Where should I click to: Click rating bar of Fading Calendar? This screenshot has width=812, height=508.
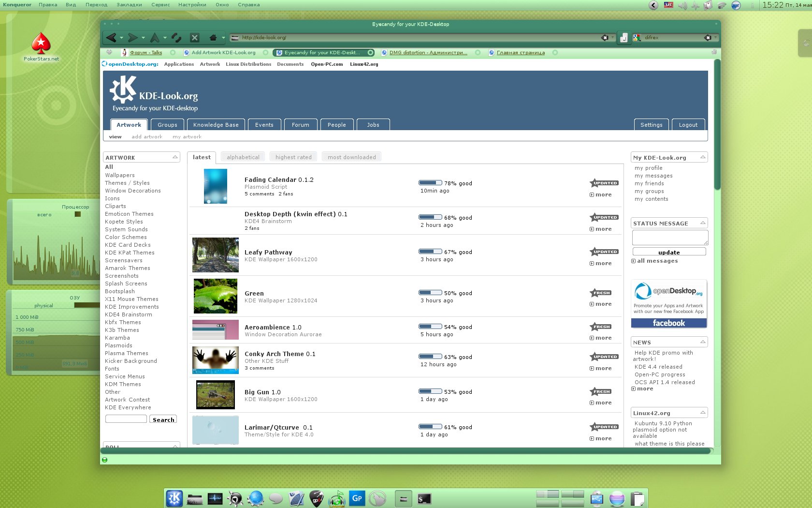(x=430, y=183)
